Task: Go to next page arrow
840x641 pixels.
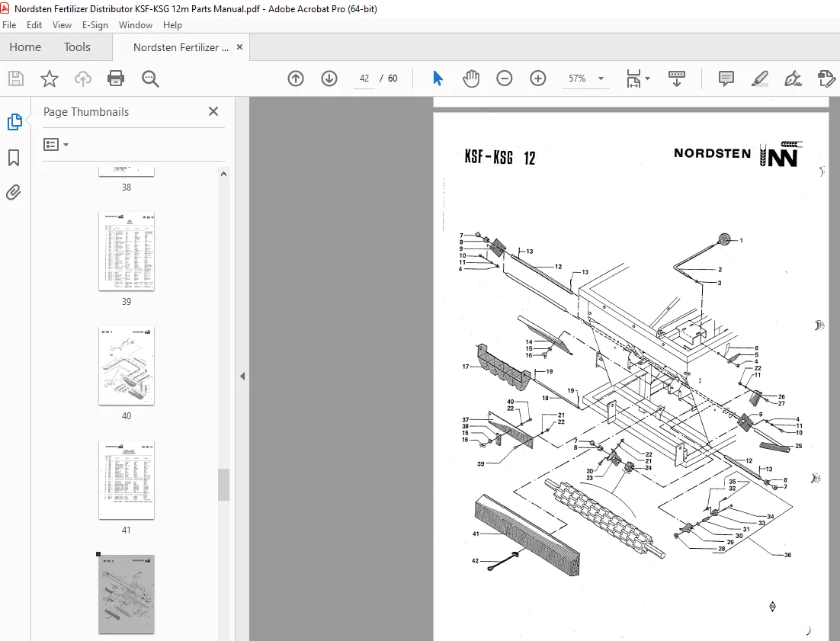Action: coord(329,79)
